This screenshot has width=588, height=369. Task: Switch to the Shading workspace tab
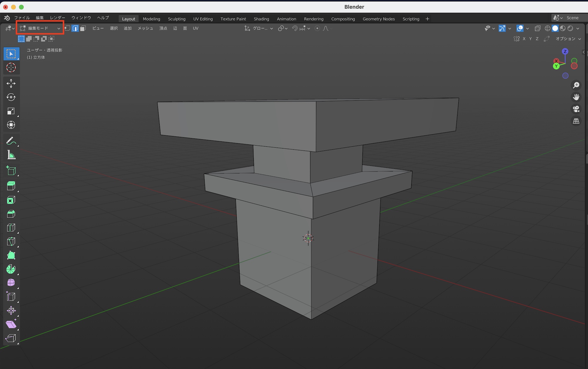(x=261, y=19)
